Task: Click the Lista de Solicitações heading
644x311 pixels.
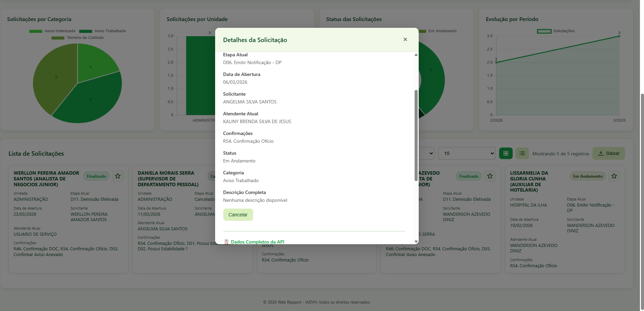Action: 36,154
